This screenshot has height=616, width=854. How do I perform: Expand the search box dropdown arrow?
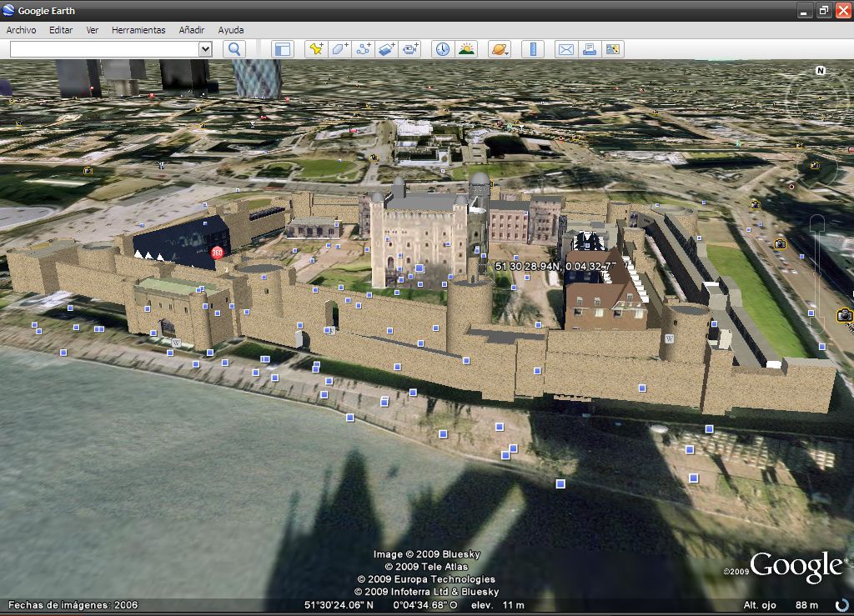coord(205,49)
